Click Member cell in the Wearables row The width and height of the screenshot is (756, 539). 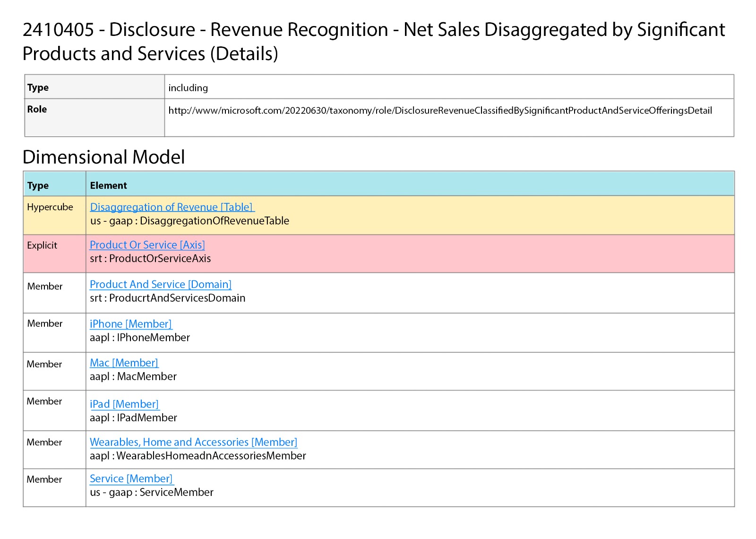(x=54, y=450)
